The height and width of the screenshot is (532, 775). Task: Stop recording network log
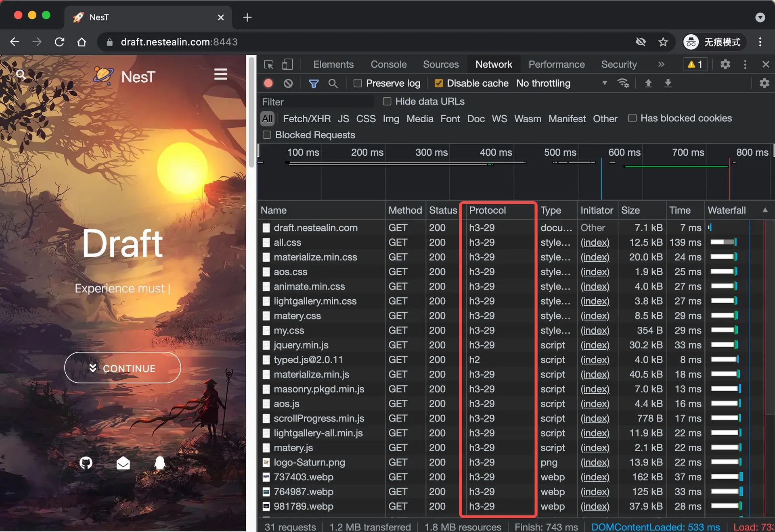pos(268,83)
